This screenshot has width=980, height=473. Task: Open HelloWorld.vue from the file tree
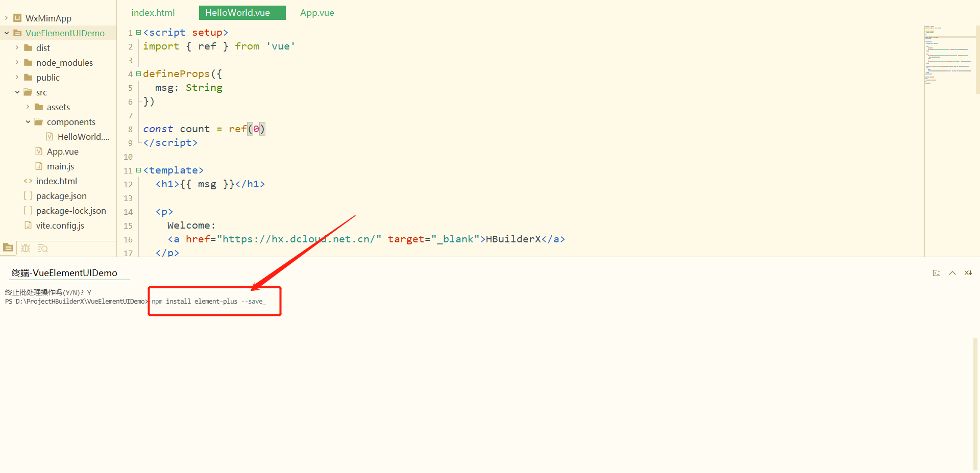[x=83, y=137]
